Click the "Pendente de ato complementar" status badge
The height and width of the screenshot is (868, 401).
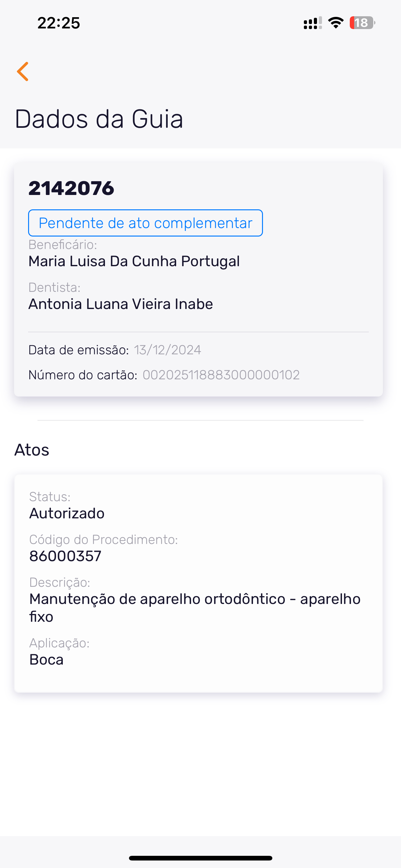coord(146,223)
